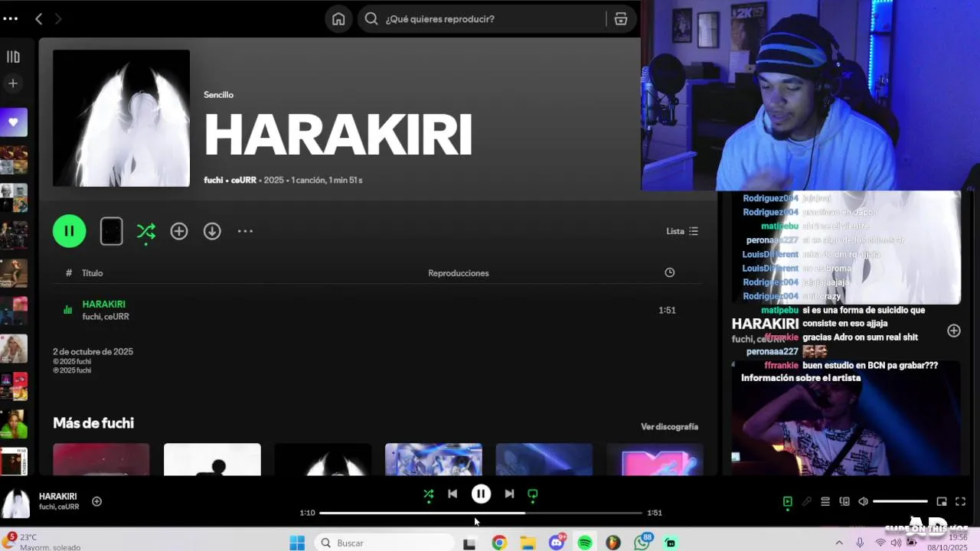The image size is (980, 551).
Task: Open the Spotify home page
Action: point(338,19)
